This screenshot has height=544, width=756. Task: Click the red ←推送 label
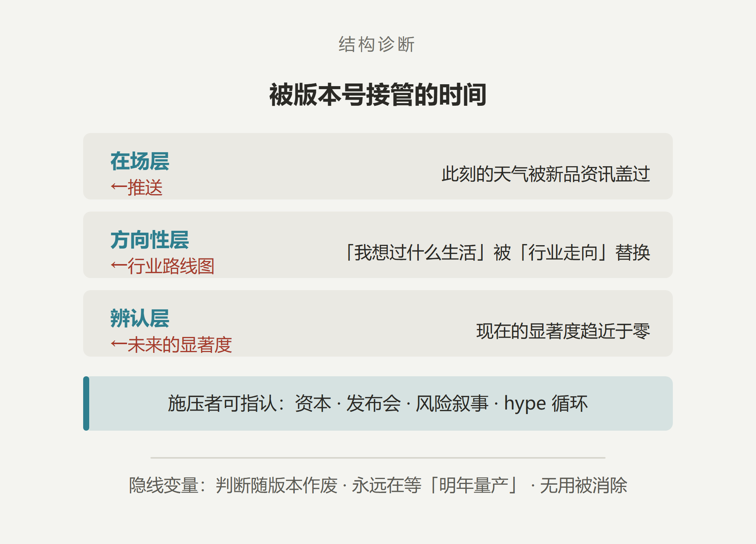point(136,187)
